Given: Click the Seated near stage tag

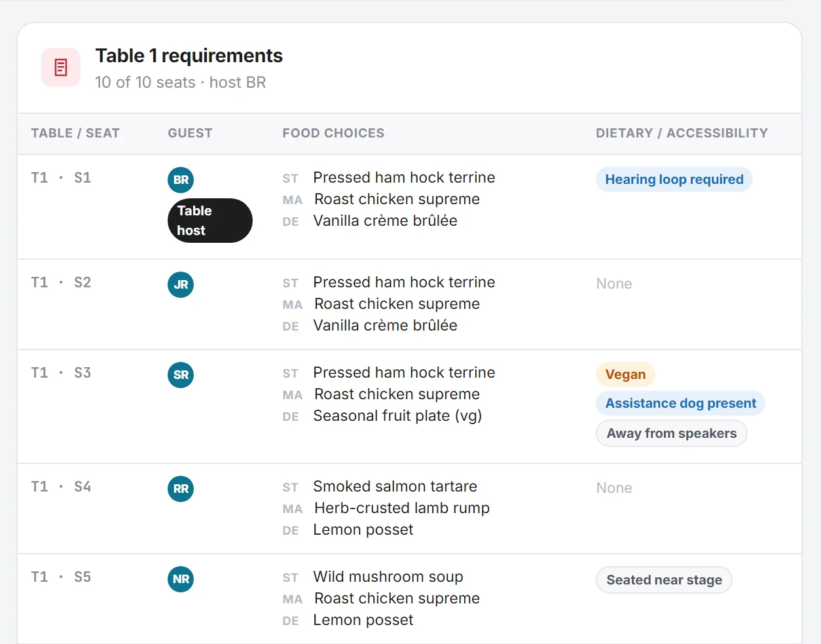Looking at the screenshot, I should click(664, 580).
